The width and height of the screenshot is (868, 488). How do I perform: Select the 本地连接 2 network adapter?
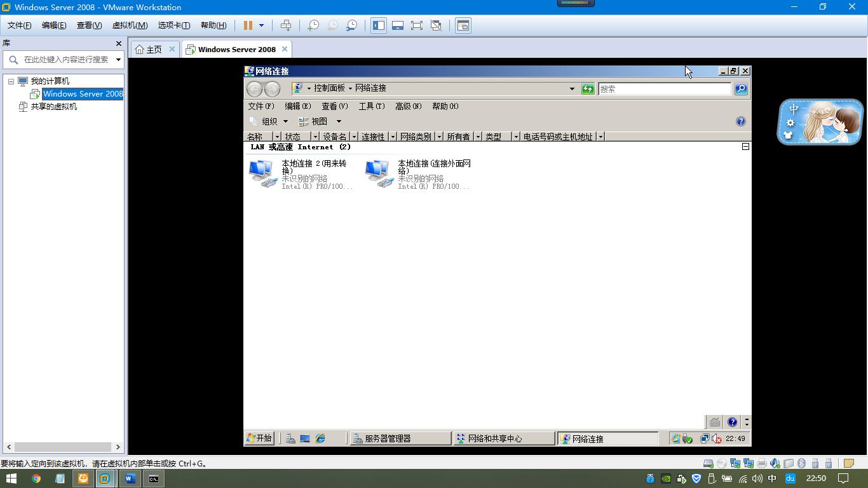301,174
